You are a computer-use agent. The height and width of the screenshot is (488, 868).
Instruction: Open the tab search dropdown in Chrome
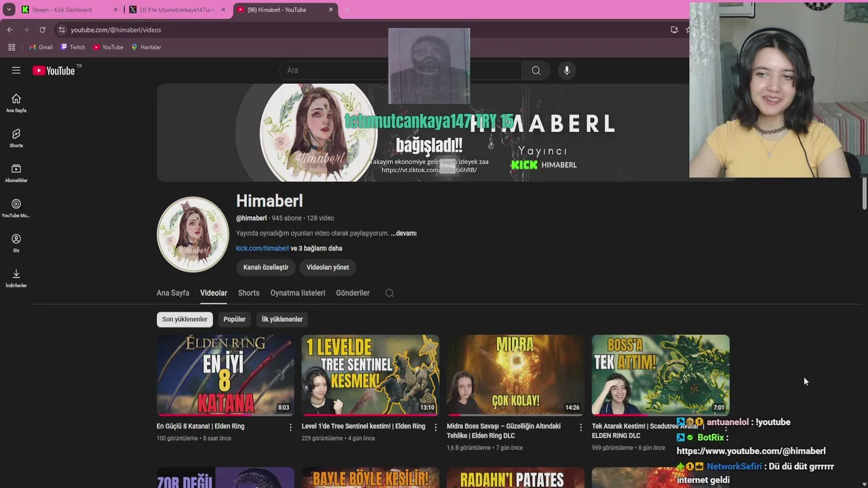point(9,9)
